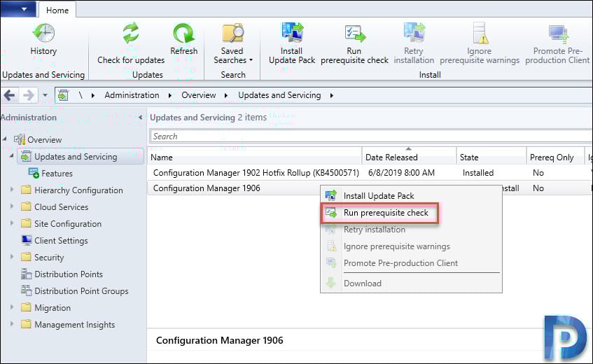Select Overview in the breadcrumb path
The image size is (593, 364).
point(199,95)
